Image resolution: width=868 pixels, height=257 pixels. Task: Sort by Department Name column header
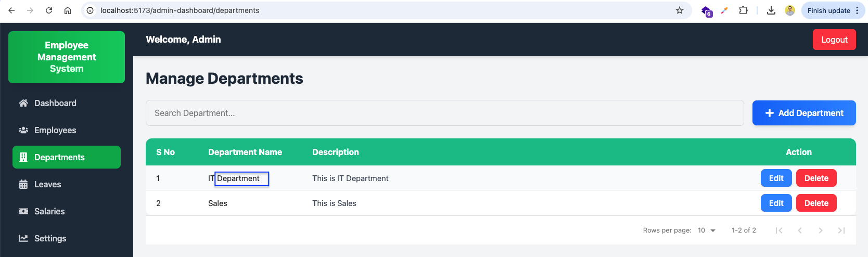245,152
